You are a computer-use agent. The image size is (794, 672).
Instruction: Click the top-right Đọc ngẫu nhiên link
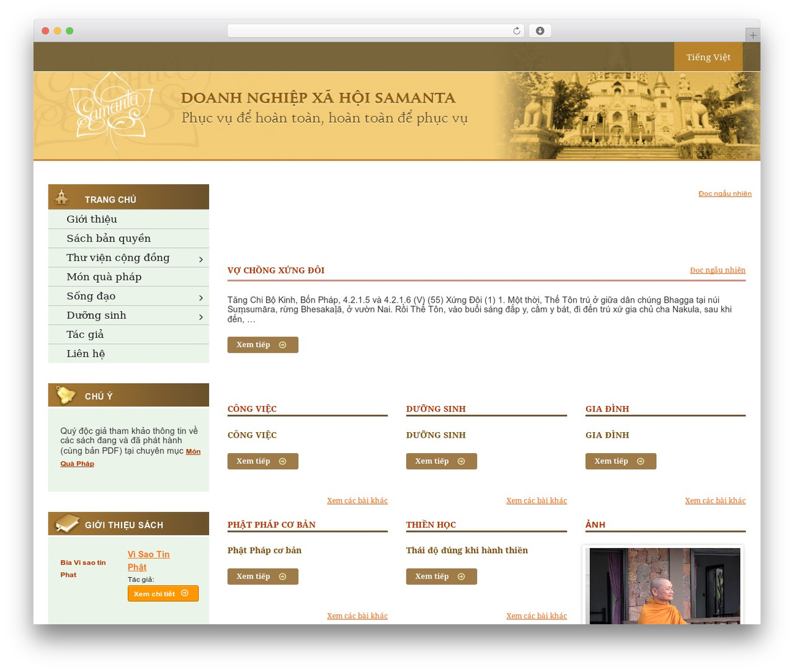pos(725,193)
